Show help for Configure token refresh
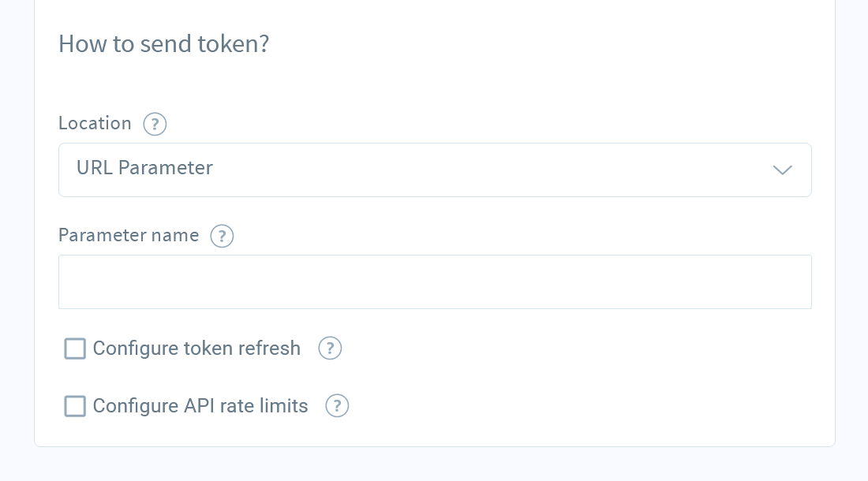The width and height of the screenshot is (868, 481). point(330,349)
